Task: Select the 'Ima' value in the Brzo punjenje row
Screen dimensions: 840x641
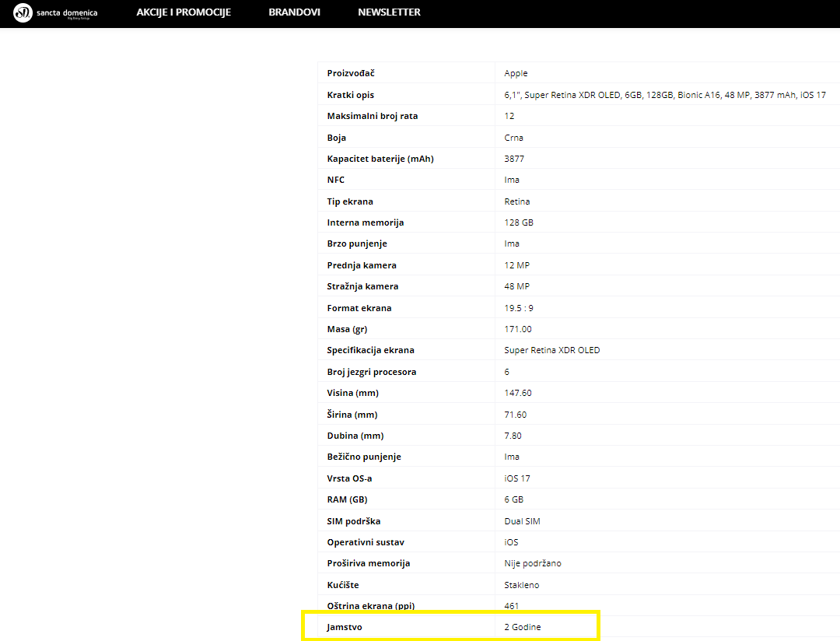Action: click(x=512, y=243)
